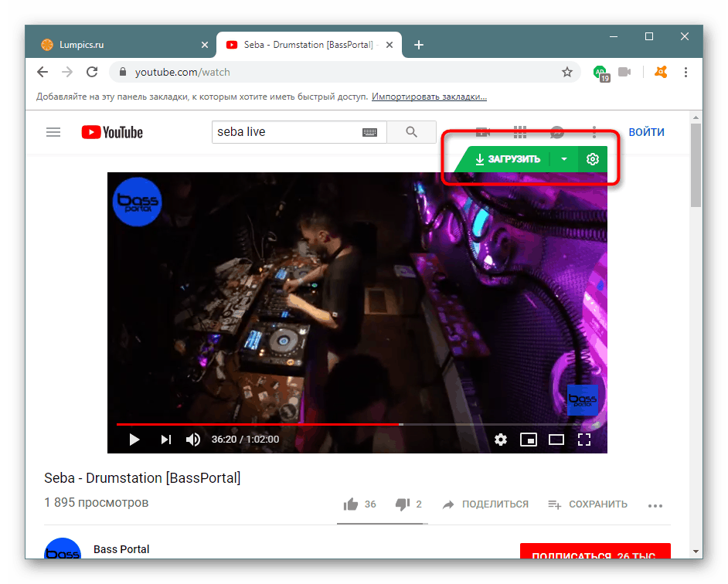
Task: Click СОХРАНИТЬ to save to playlist
Action: (x=588, y=504)
